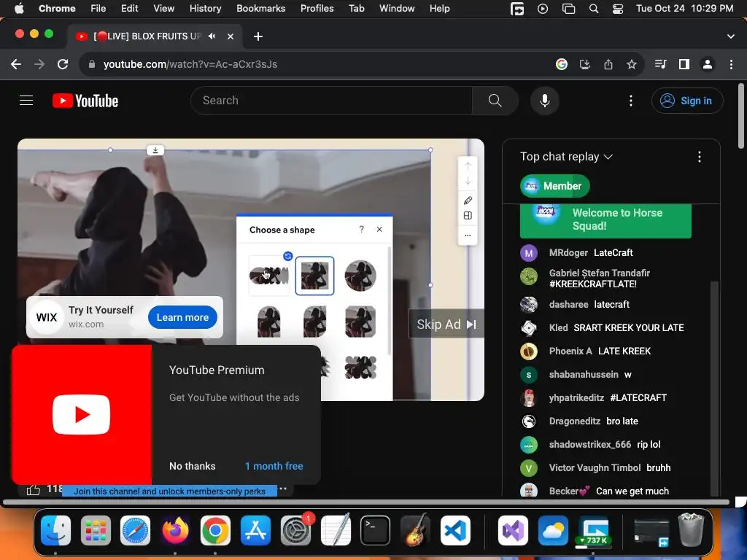This screenshot has width=747, height=560.
Task: Join channel members-only perks banner
Action: (x=169, y=491)
